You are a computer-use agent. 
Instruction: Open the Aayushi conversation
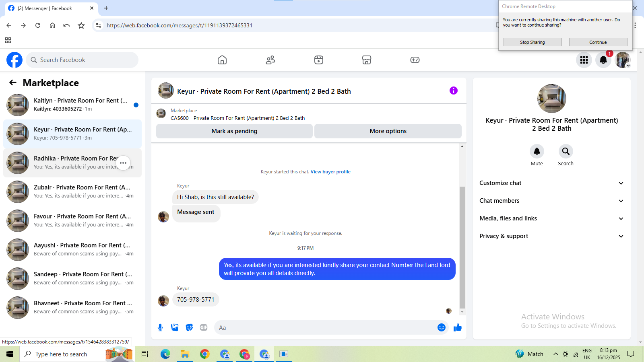coord(72,250)
